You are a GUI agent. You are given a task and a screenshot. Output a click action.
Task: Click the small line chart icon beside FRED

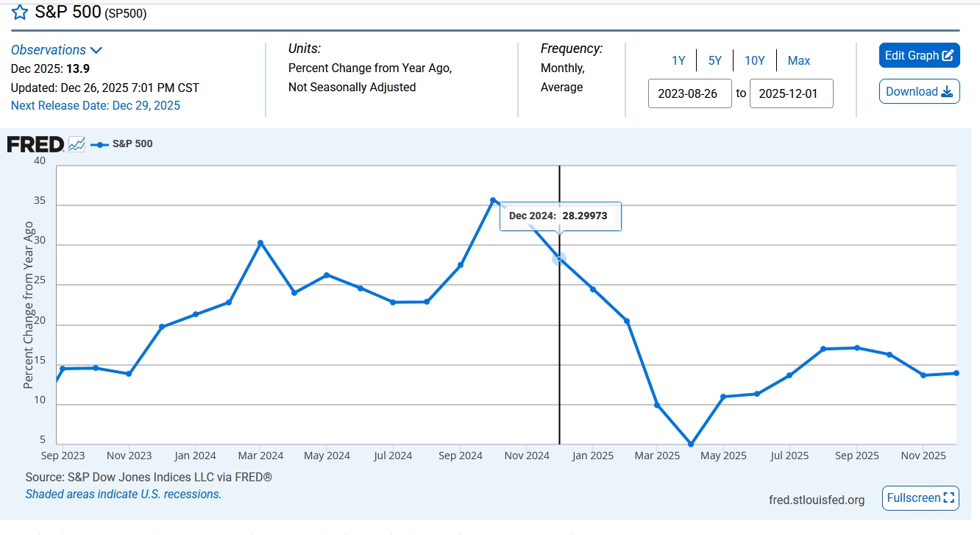click(x=77, y=144)
